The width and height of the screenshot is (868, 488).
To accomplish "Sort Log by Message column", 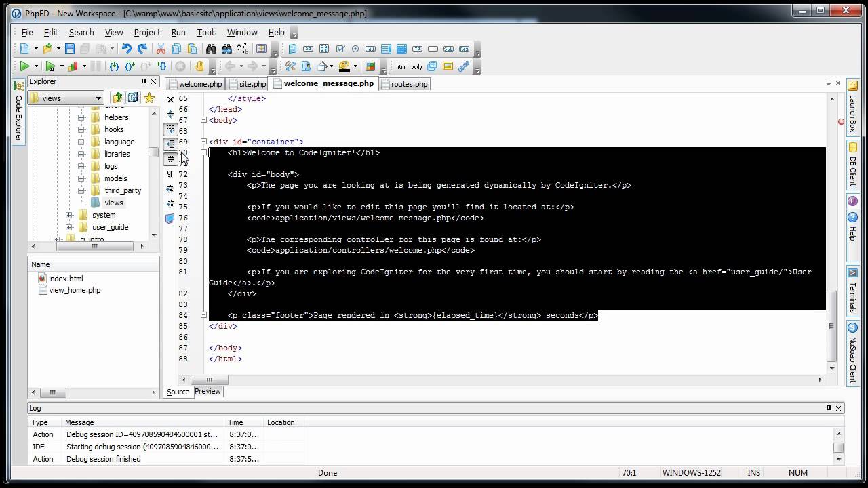I will 142,422.
